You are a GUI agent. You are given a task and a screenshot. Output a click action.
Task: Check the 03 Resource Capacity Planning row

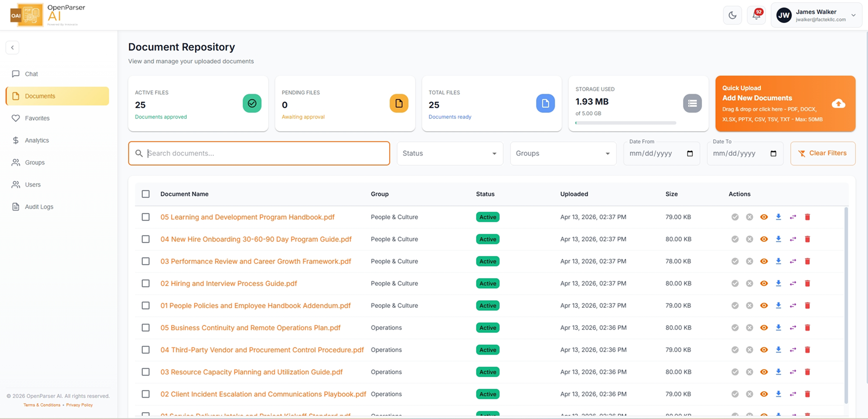coord(146,372)
